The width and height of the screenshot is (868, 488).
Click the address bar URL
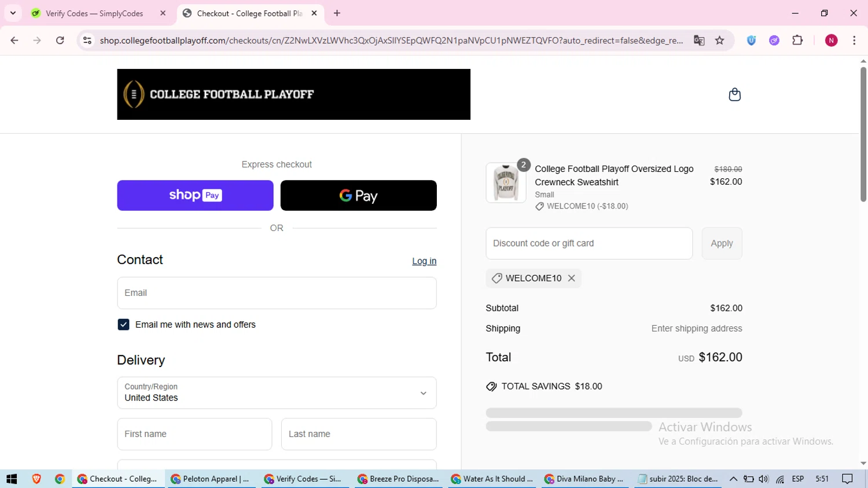pos(391,41)
